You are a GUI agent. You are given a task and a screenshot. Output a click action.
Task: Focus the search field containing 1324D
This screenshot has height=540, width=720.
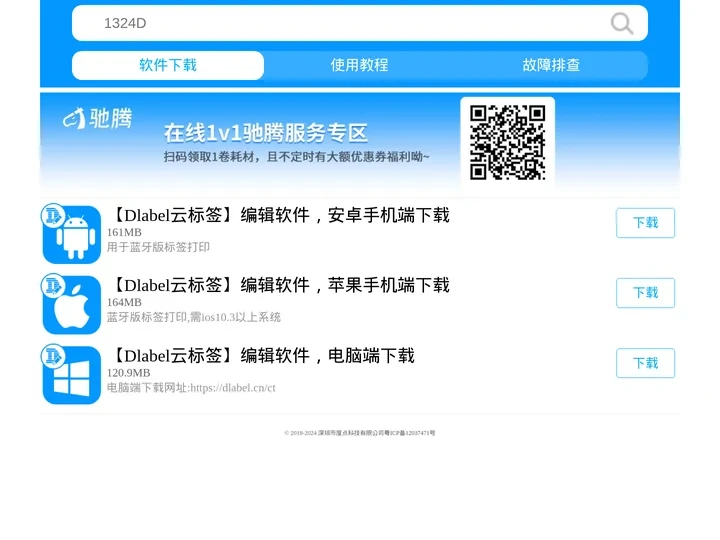360,23
